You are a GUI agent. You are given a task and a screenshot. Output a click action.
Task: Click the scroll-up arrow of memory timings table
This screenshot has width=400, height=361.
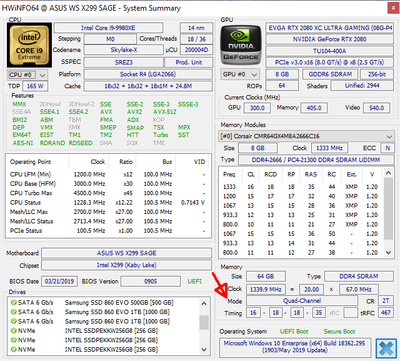(x=388, y=173)
